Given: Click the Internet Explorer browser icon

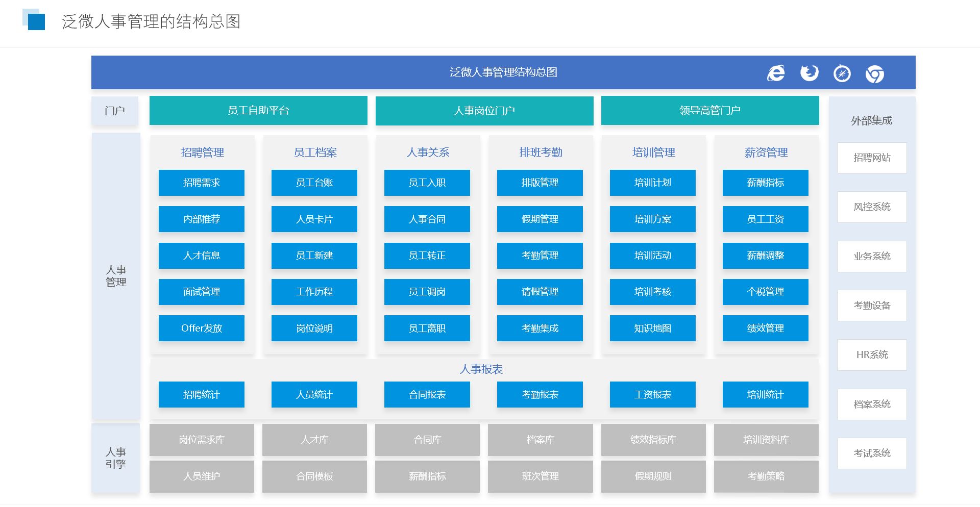Looking at the screenshot, I should (776, 73).
